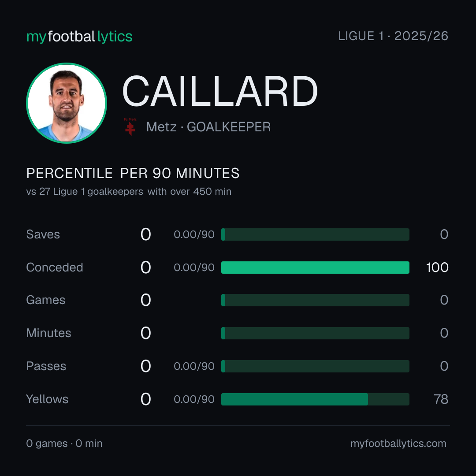Click the PERCENTILE PER 90 MINUTES heading
Viewport: 476px width, 476px height.
click(133, 173)
